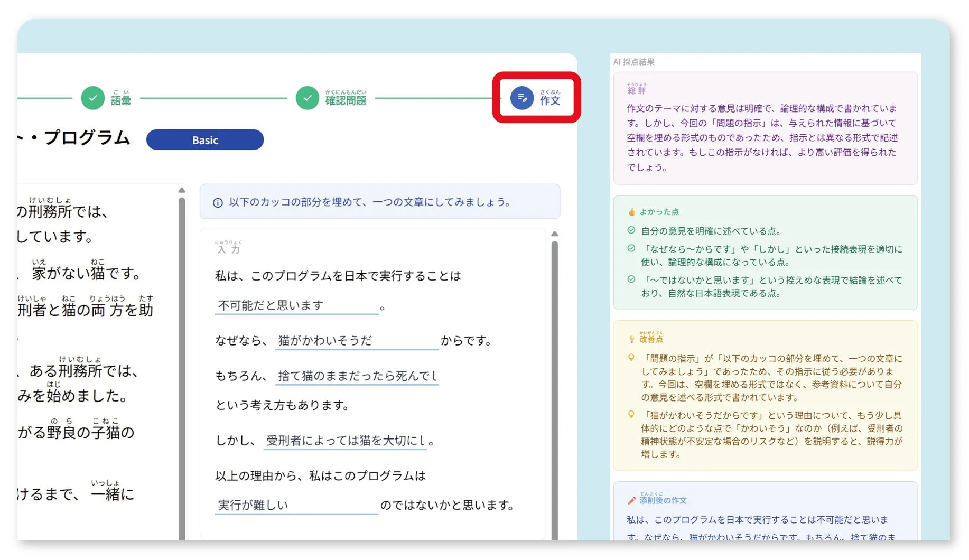Image resolution: width=969 pixels, height=560 pixels.
Task: Click the text という考え方もあります。
Action: [283, 405]
